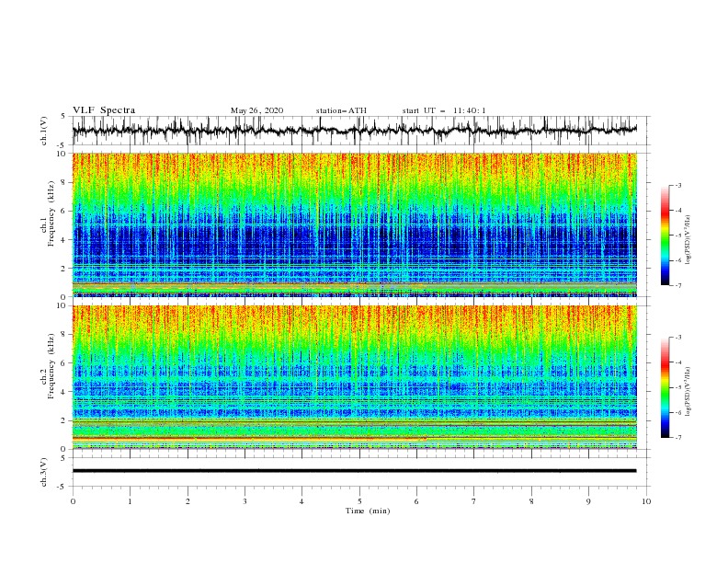Click time axis tick label "5"

coord(359,501)
